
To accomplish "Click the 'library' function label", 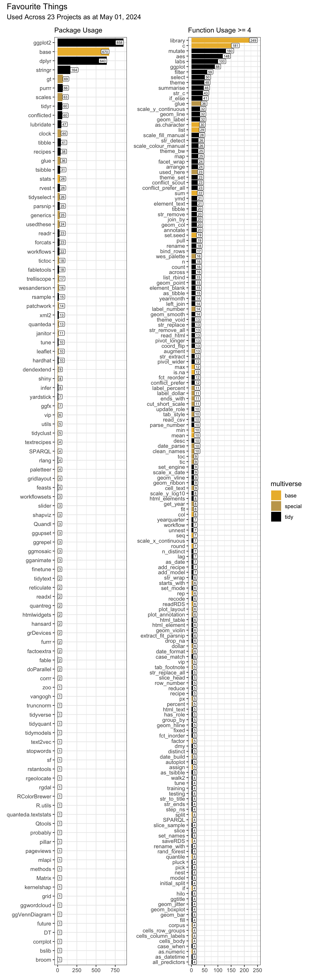I will tap(178, 41).
